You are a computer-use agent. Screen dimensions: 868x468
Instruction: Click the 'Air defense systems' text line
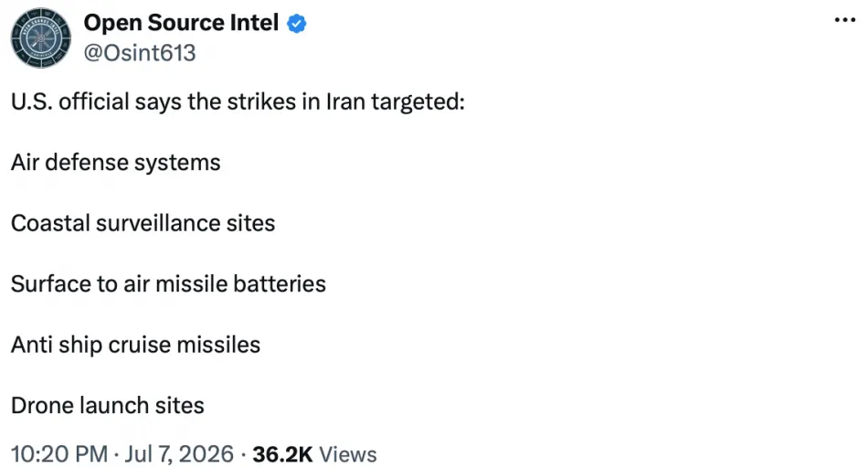click(x=116, y=163)
